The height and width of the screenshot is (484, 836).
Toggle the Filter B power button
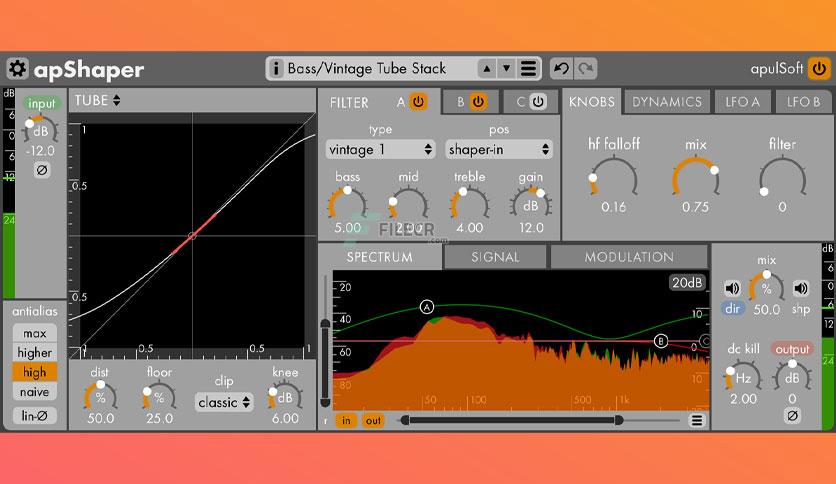[478, 101]
